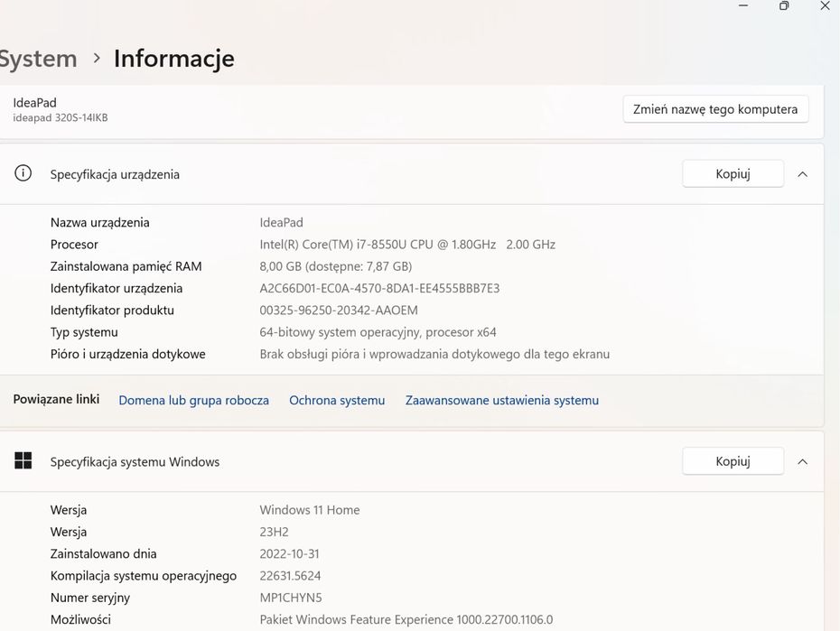The height and width of the screenshot is (631, 840).
Task: Click the Pióro i urządzenia dotykowe label
Action: point(128,354)
